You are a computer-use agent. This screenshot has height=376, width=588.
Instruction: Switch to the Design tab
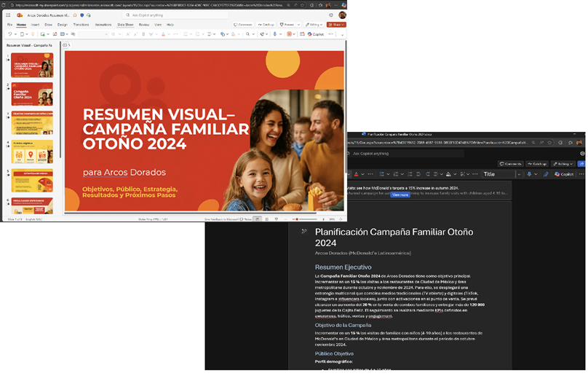[x=63, y=25]
